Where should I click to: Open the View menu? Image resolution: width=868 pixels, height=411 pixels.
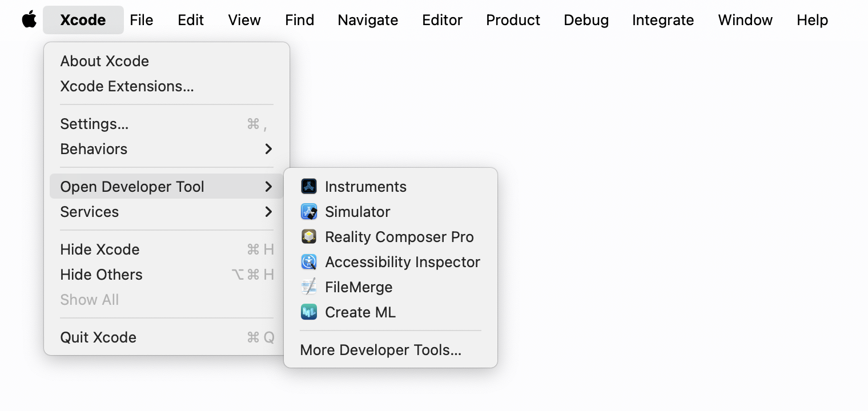click(x=244, y=20)
